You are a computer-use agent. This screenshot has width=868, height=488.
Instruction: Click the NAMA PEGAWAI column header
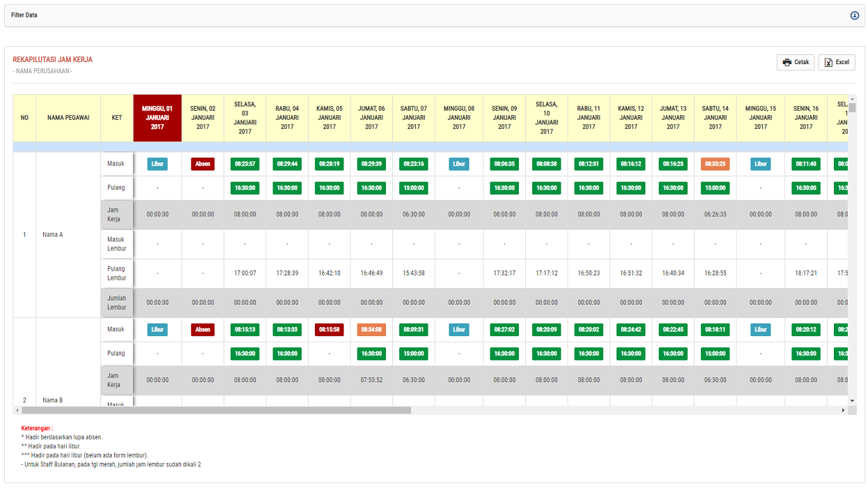tap(68, 118)
